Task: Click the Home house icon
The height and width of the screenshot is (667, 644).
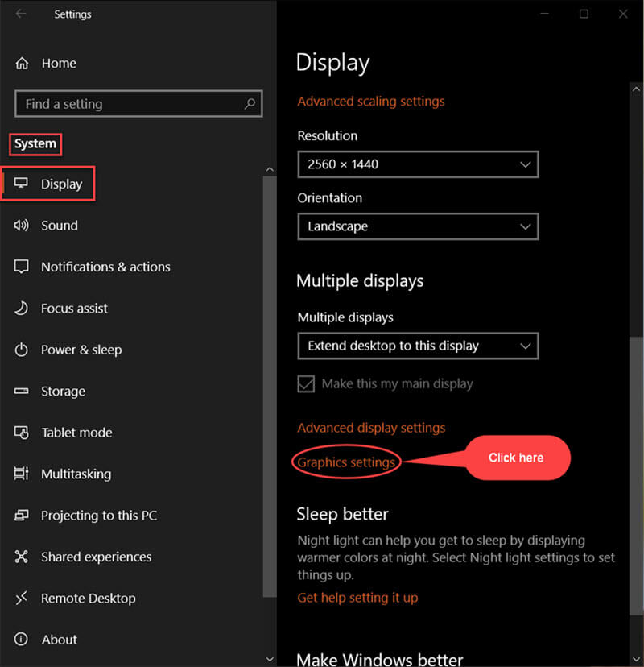Action: (x=22, y=64)
